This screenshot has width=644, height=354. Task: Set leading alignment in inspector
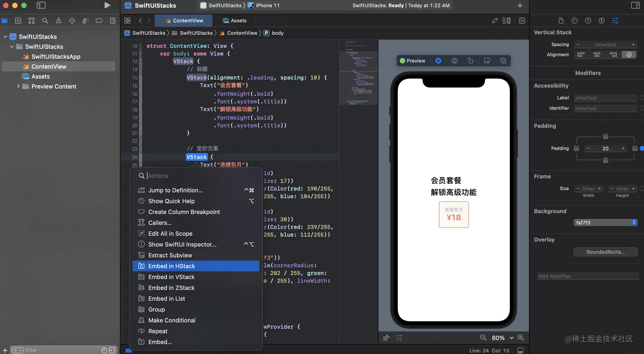[x=581, y=55]
